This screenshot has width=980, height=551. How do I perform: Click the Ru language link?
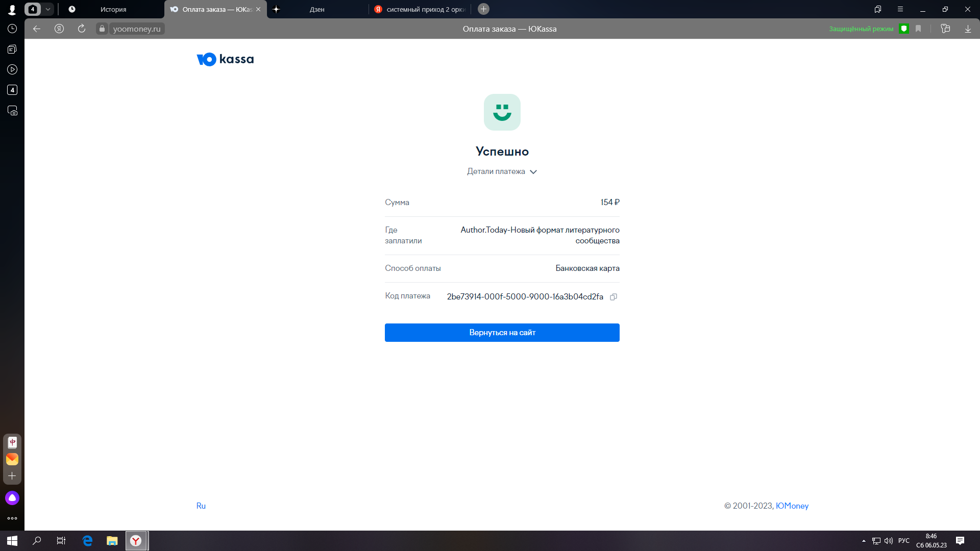(x=201, y=506)
